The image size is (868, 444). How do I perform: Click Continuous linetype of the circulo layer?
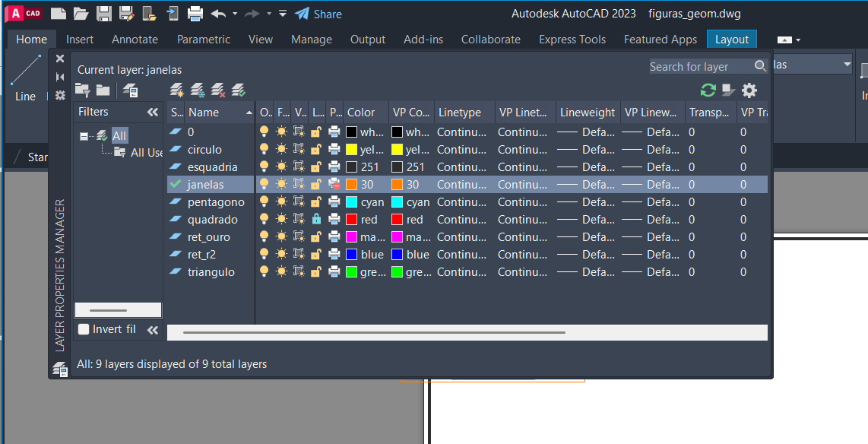click(461, 150)
